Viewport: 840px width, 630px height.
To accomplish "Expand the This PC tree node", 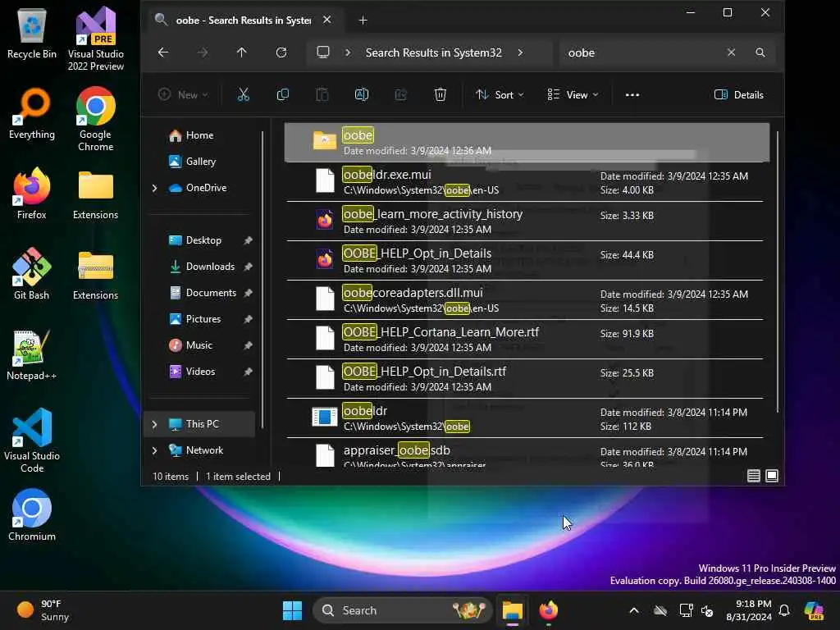I will coord(155,424).
